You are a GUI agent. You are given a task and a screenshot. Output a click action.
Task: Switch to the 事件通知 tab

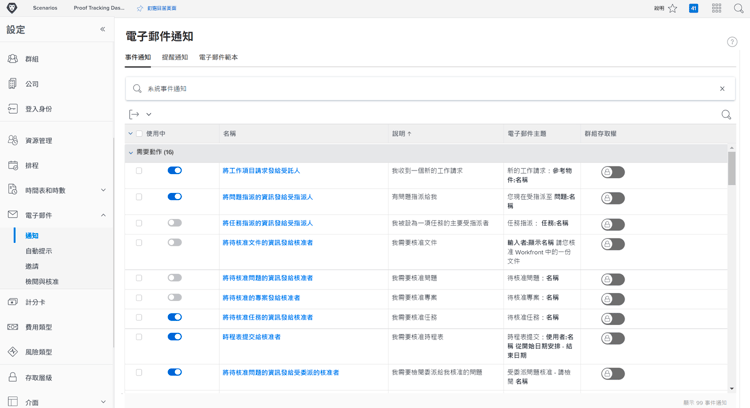138,57
